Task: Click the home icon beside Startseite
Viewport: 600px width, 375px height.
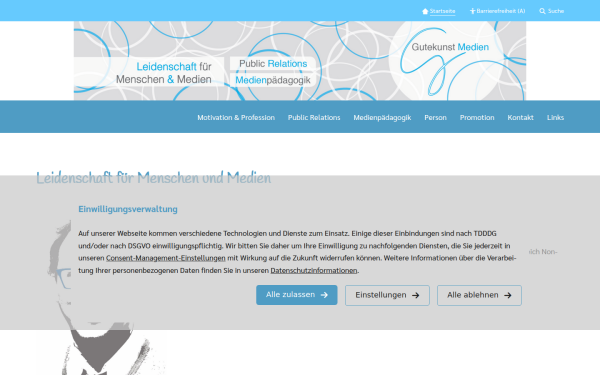Action: click(x=425, y=11)
